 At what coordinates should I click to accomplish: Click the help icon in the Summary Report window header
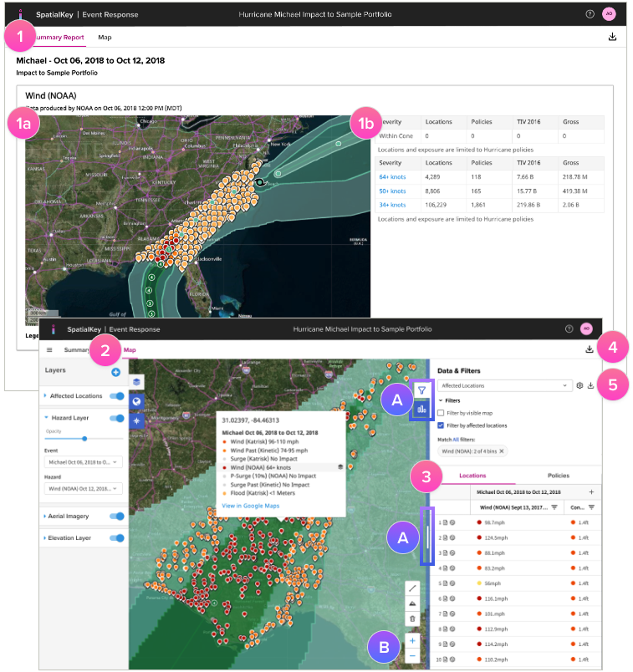tap(590, 14)
